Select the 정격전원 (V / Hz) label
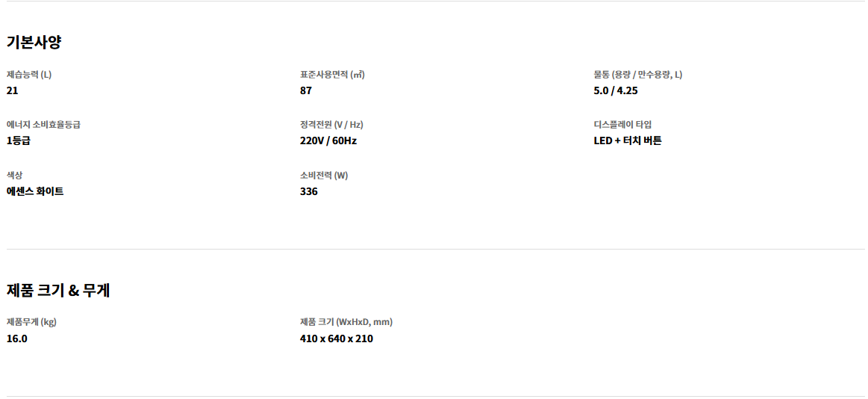 pyautogui.click(x=331, y=125)
